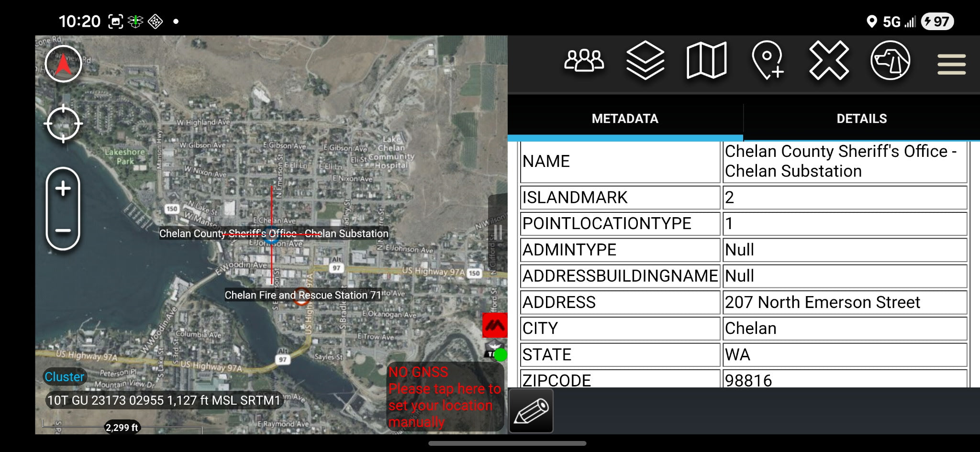Tap the 5G signal indicator
This screenshot has height=452, width=980.
coord(899,22)
